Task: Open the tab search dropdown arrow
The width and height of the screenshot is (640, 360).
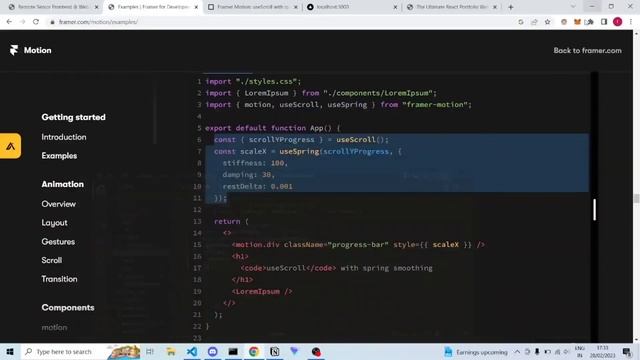Action: click(x=573, y=7)
